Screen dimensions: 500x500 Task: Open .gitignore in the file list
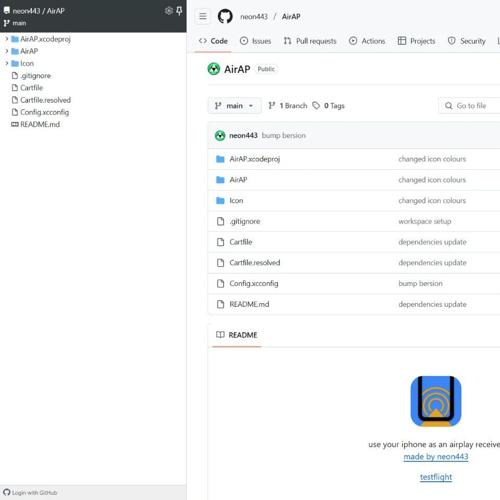click(245, 221)
